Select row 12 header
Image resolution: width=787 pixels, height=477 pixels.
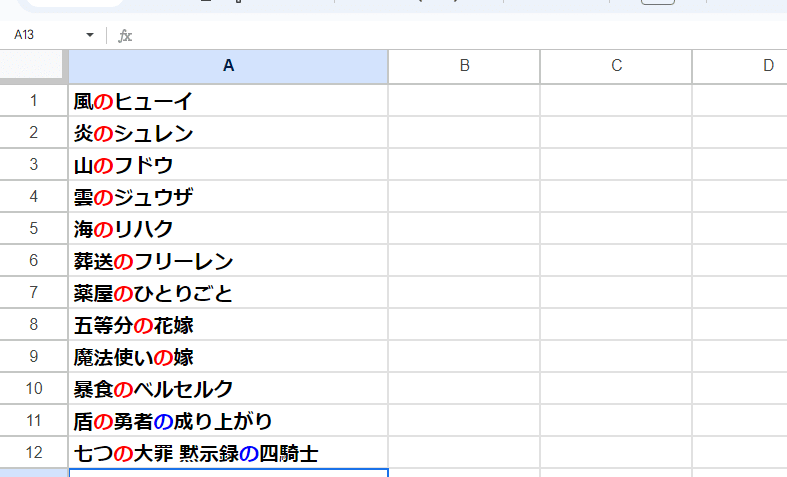34,452
